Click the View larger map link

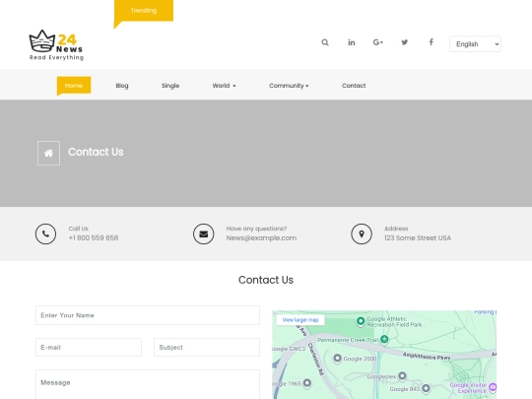(300, 320)
